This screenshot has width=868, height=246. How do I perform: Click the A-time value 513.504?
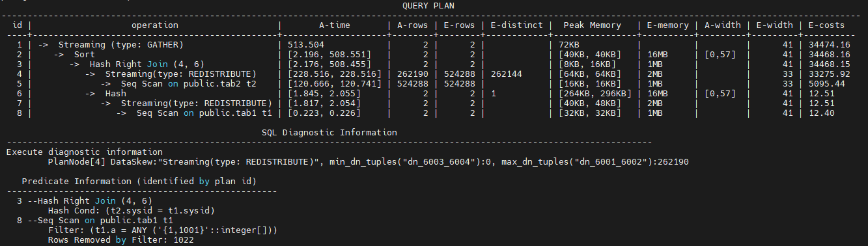pos(305,45)
